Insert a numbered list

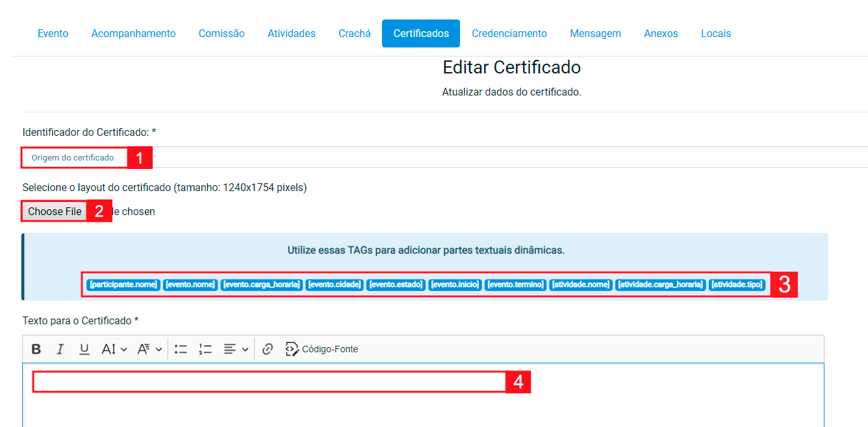pyautogui.click(x=205, y=349)
